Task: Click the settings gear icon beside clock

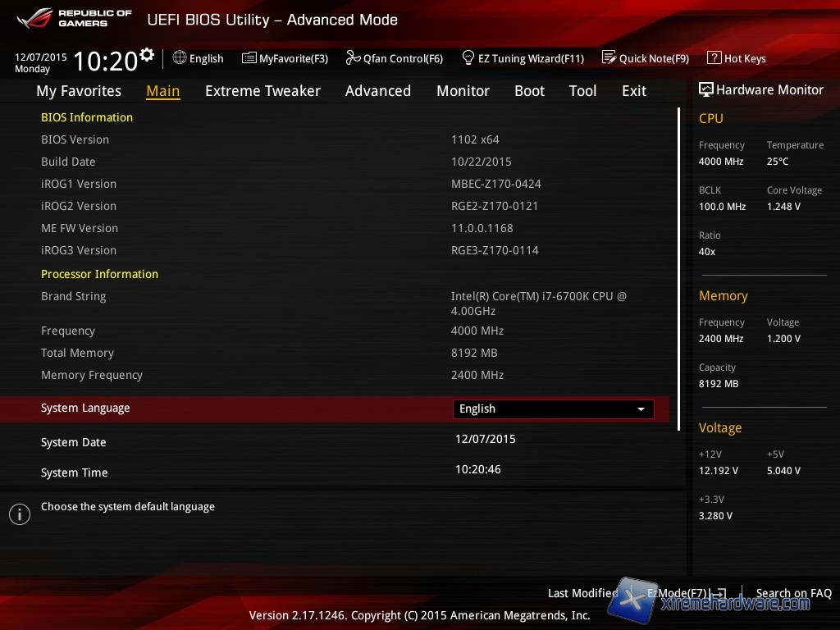Action: pos(147,55)
